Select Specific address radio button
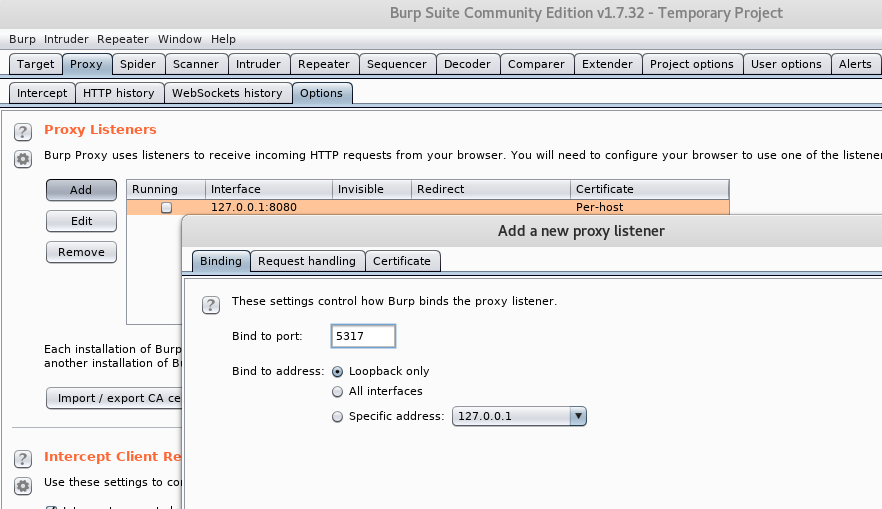 [x=338, y=417]
